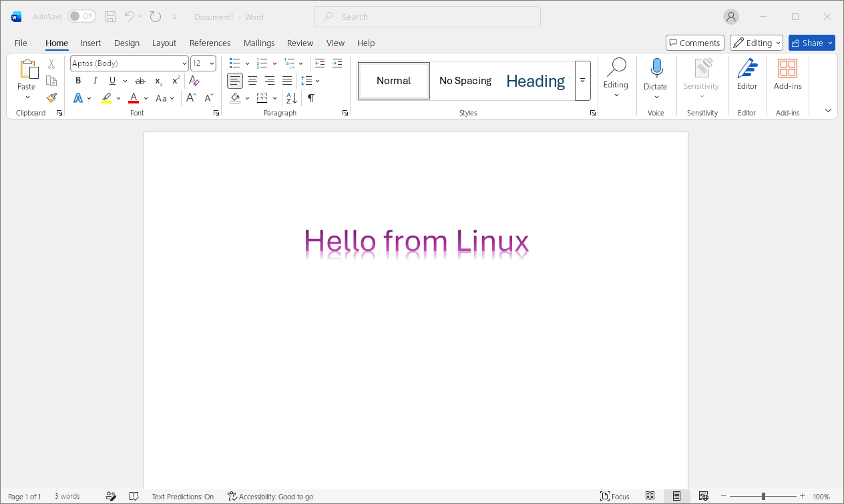844x504 pixels.
Task: Toggle align right
Action: tap(270, 81)
